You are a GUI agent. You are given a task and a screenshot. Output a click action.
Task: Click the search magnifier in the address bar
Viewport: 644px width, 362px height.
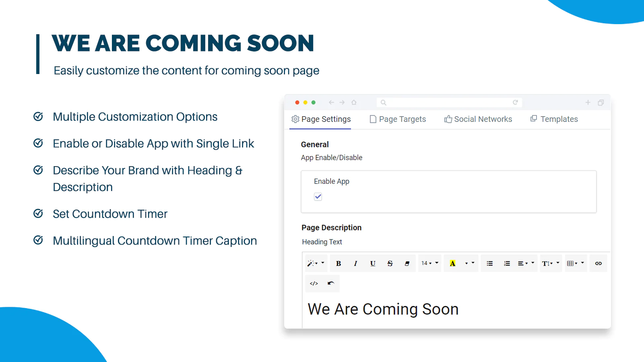coord(384,103)
